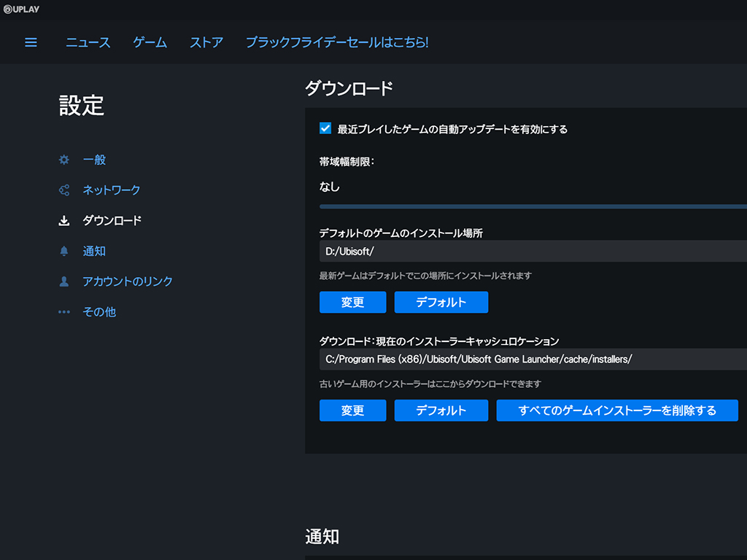
Task: Click the network share icon
Action: click(64, 190)
